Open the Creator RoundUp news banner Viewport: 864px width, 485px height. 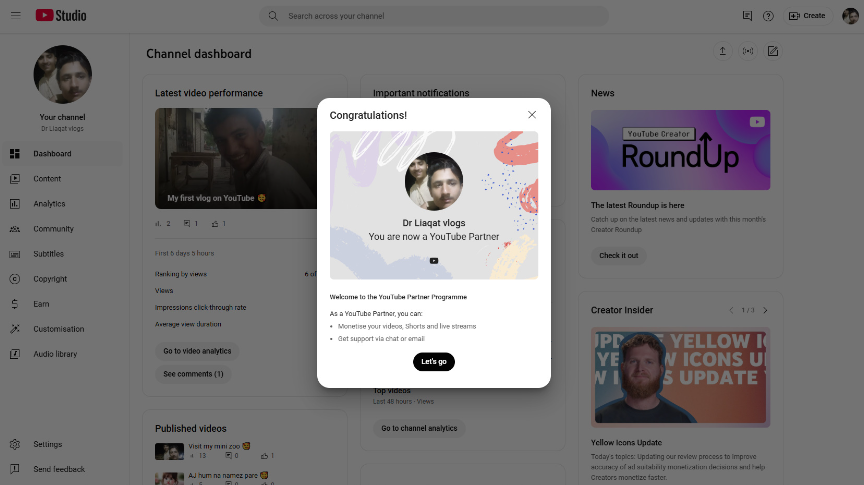pyautogui.click(x=681, y=150)
